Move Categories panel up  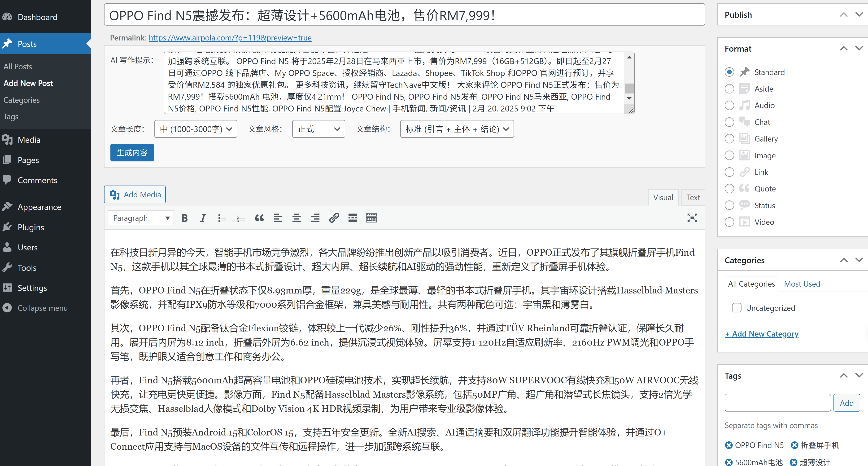pyautogui.click(x=843, y=260)
